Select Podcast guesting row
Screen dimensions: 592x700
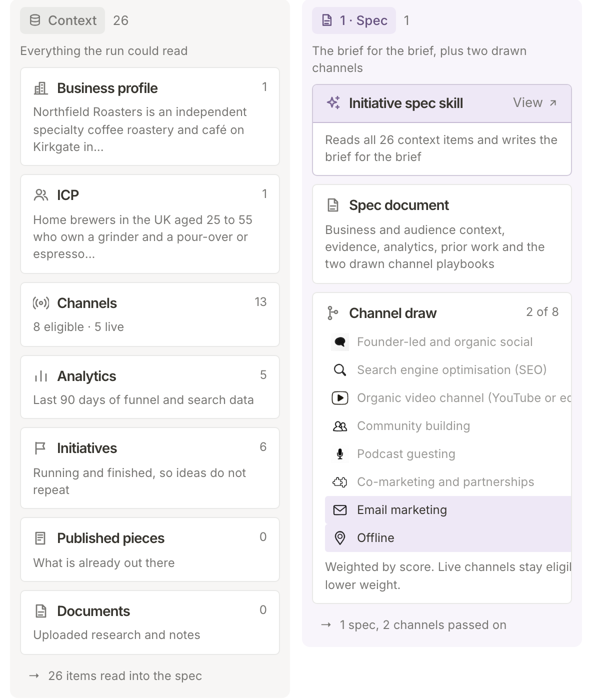[448, 454]
